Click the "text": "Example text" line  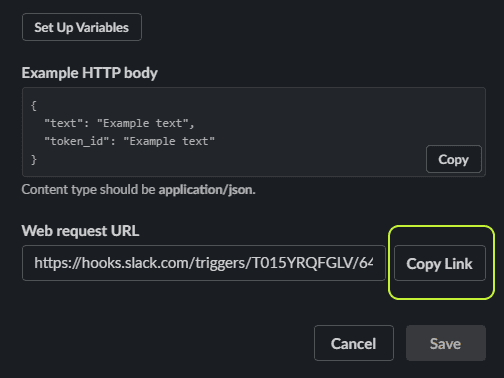click(x=119, y=123)
